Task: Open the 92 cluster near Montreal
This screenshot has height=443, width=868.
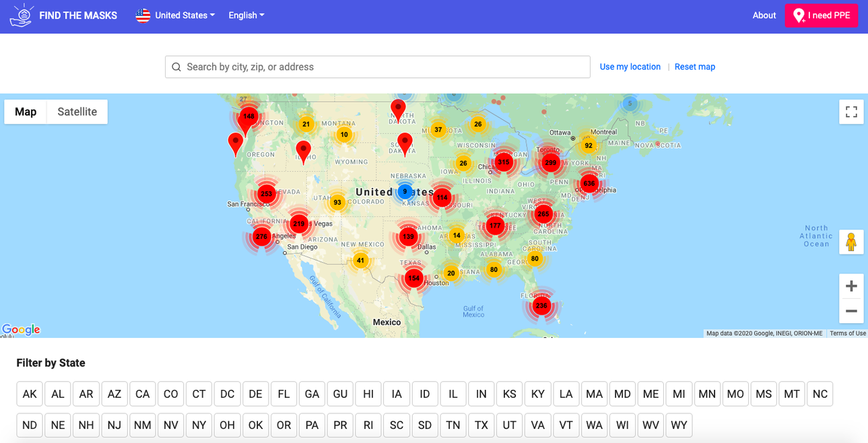Action: click(589, 145)
